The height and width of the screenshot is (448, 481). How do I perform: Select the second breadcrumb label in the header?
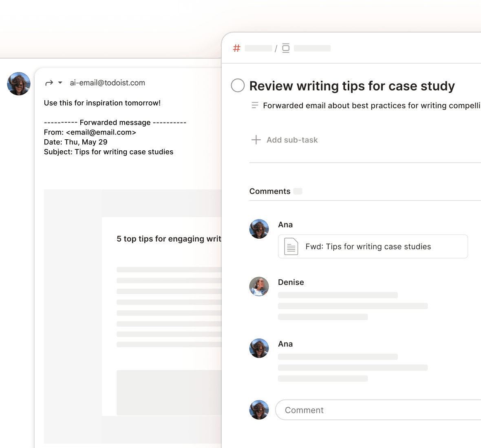(311, 48)
